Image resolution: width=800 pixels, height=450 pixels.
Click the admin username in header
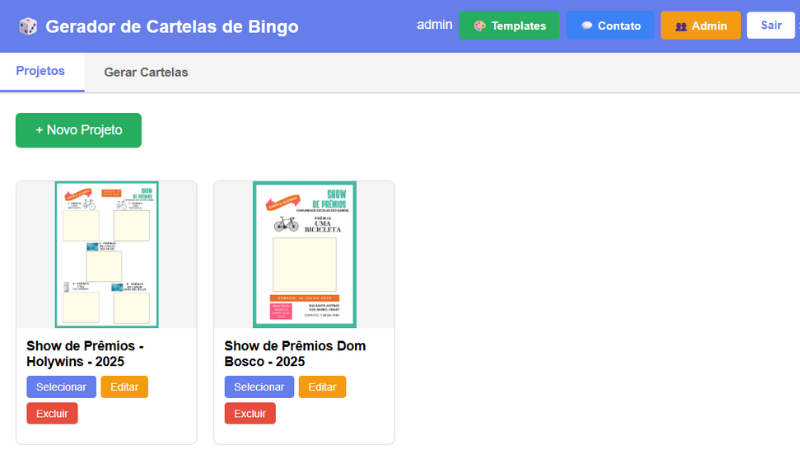coord(434,25)
